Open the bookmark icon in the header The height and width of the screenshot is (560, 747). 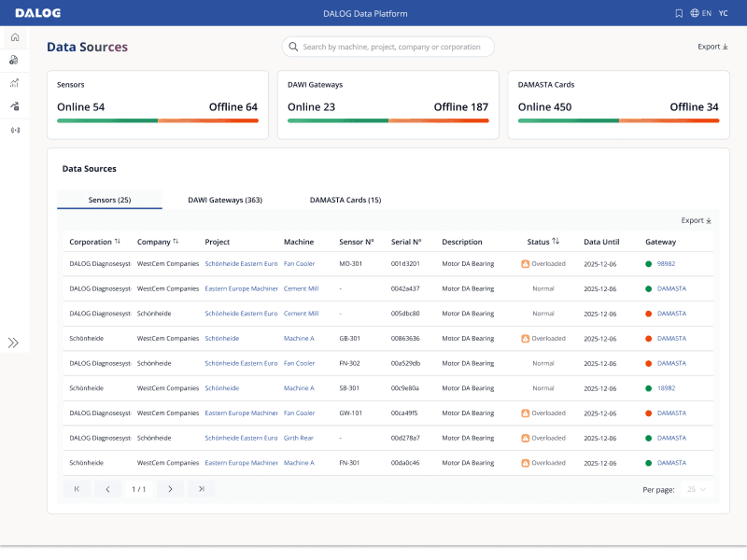(x=679, y=13)
